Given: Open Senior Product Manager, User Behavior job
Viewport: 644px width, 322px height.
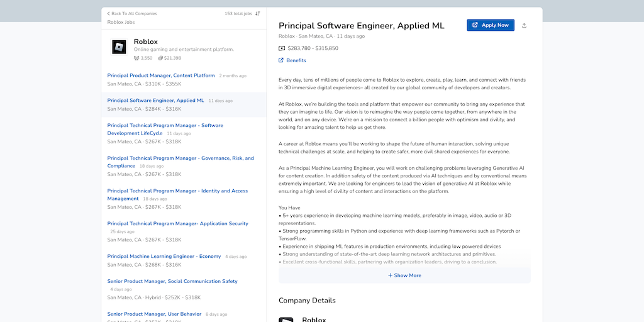Looking at the screenshot, I should point(154,314).
